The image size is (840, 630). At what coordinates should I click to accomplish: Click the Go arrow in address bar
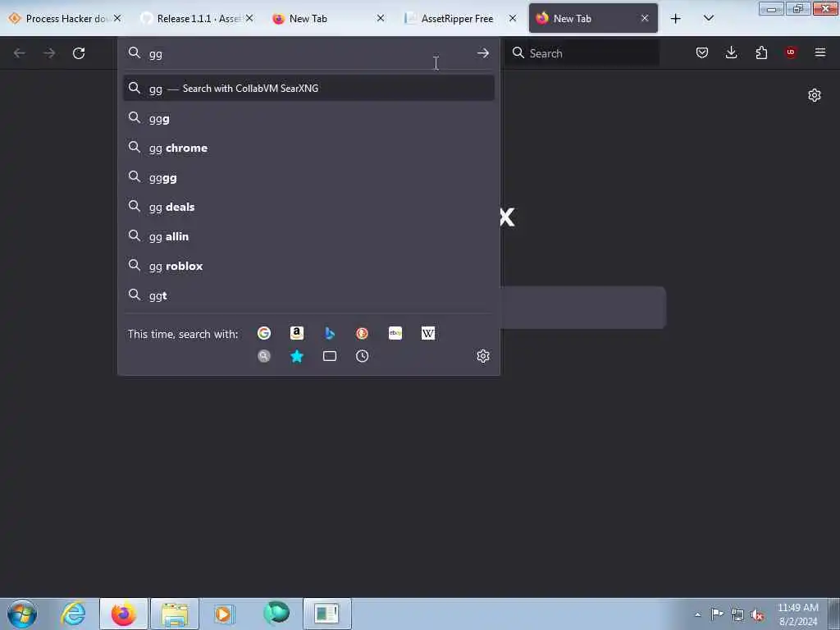point(482,53)
